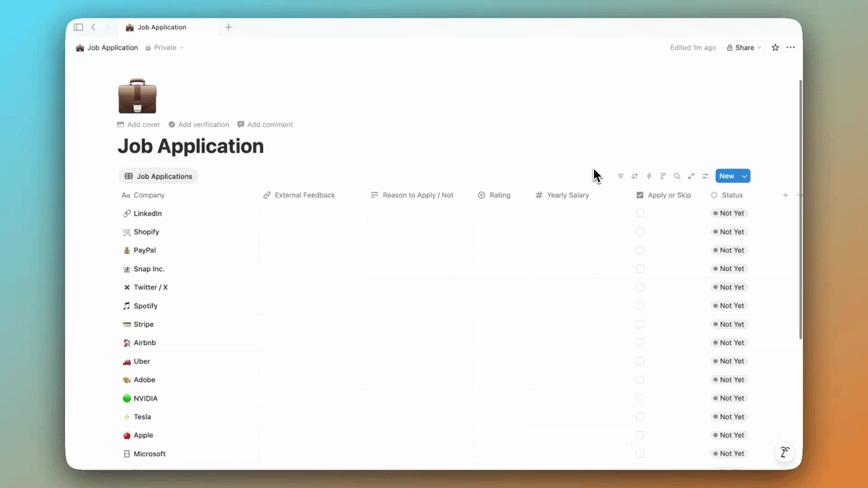The height and width of the screenshot is (488, 868).
Task: Tick Apply or Skip for Microsoft
Action: tap(640, 453)
